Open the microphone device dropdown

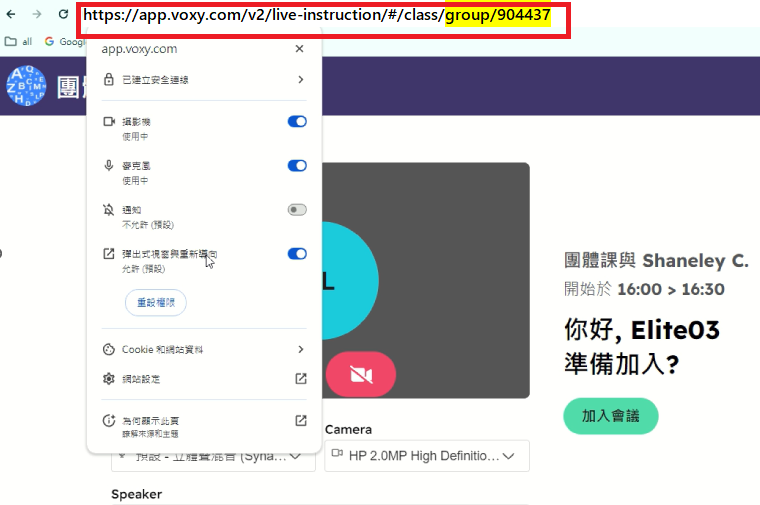pos(213,458)
